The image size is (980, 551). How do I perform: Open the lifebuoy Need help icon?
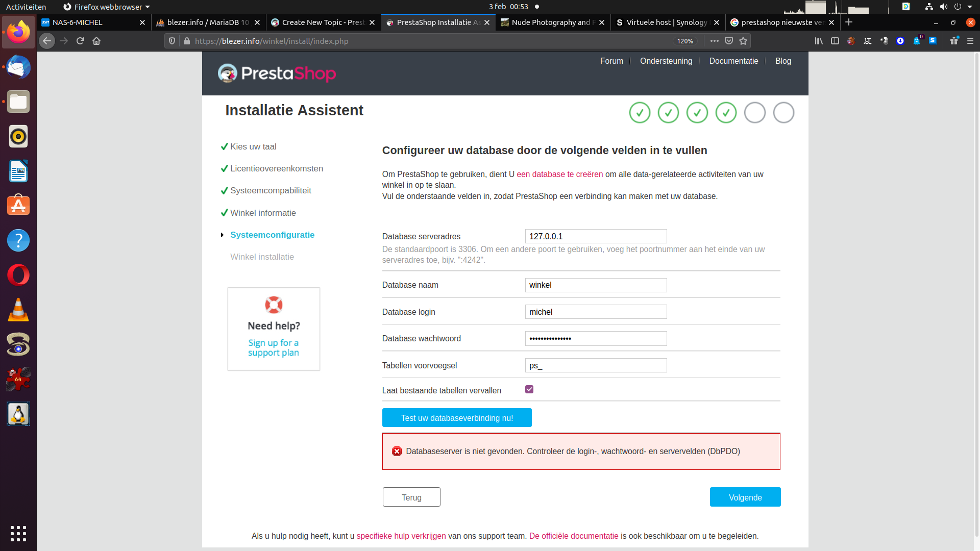pyautogui.click(x=274, y=305)
